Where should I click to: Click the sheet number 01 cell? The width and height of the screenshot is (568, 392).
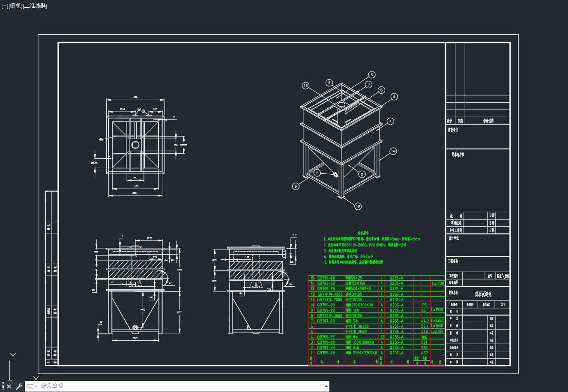click(502, 304)
